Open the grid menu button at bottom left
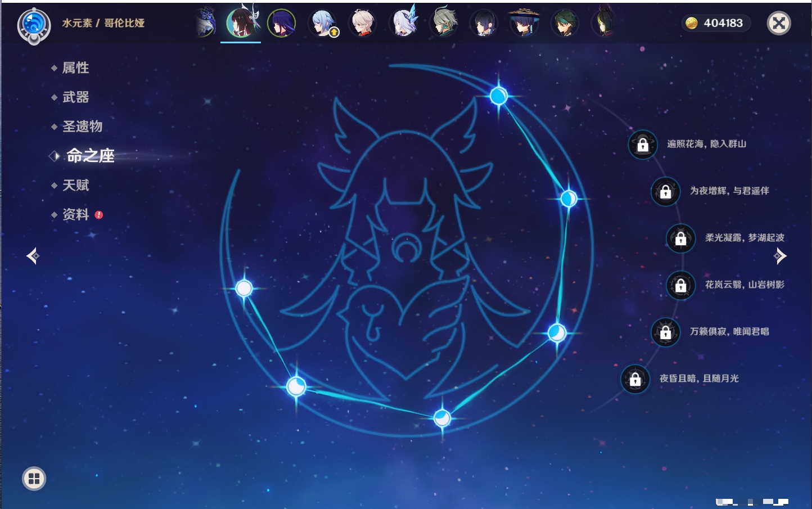812x509 pixels. click(34, 479)
